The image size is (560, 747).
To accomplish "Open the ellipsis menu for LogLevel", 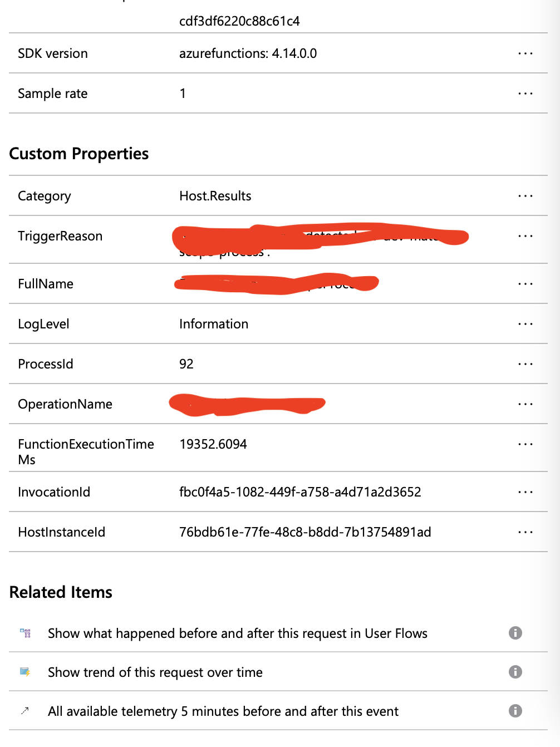I will pyautogui.click(x=525, y=324).
